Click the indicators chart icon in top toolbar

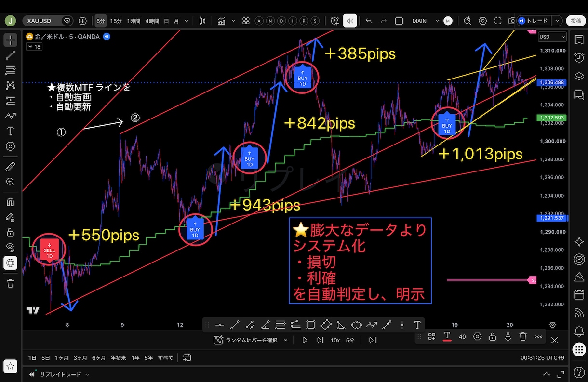(x=222, y=21)
